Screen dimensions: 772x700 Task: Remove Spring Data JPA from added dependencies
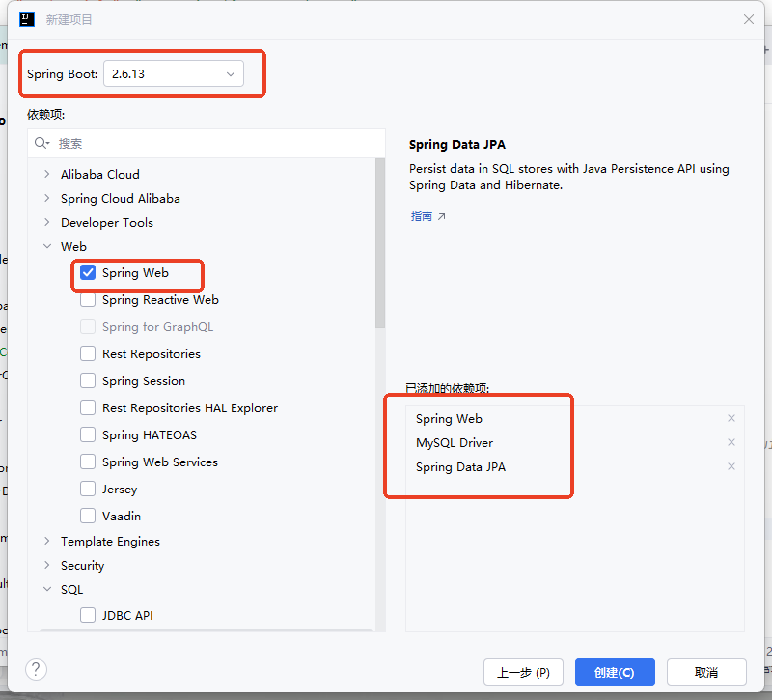point(731,466)
